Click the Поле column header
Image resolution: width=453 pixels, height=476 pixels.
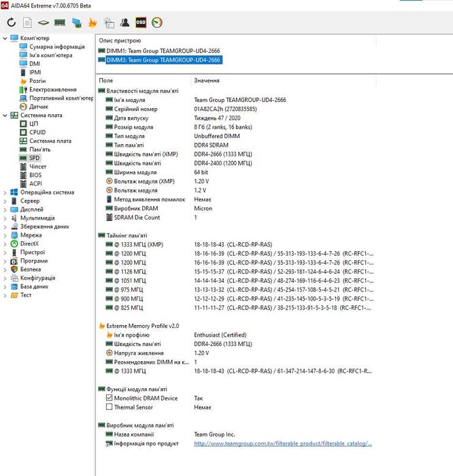[x=105, y=80]
